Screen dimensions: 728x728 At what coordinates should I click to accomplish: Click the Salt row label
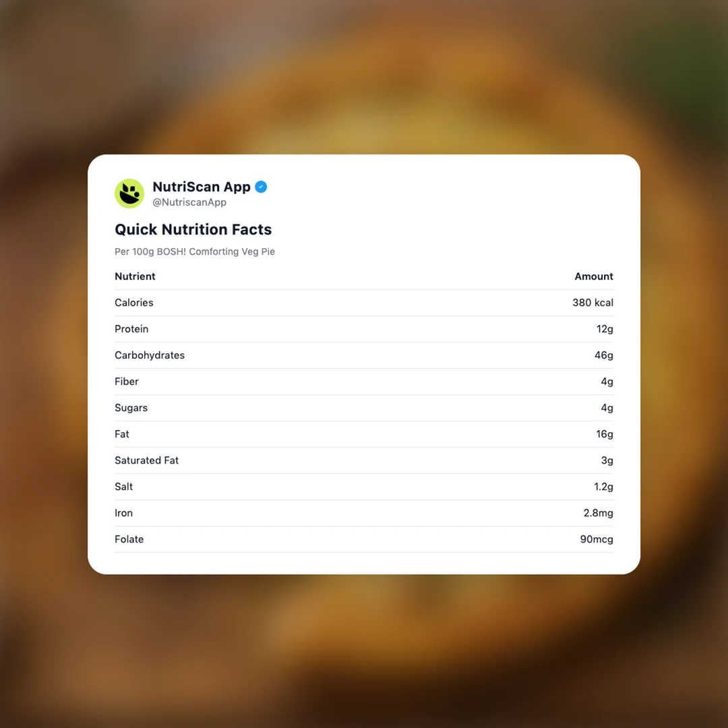coord(123,487)
